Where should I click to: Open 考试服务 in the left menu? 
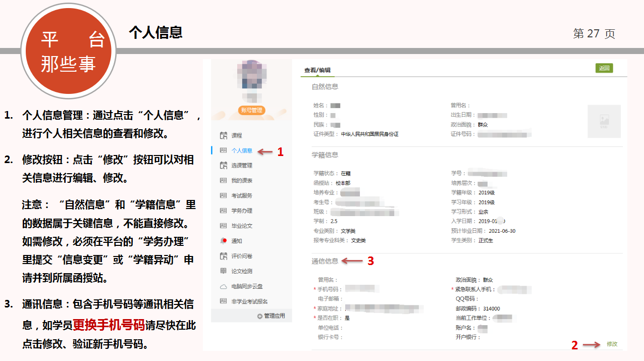pos(242,196)
